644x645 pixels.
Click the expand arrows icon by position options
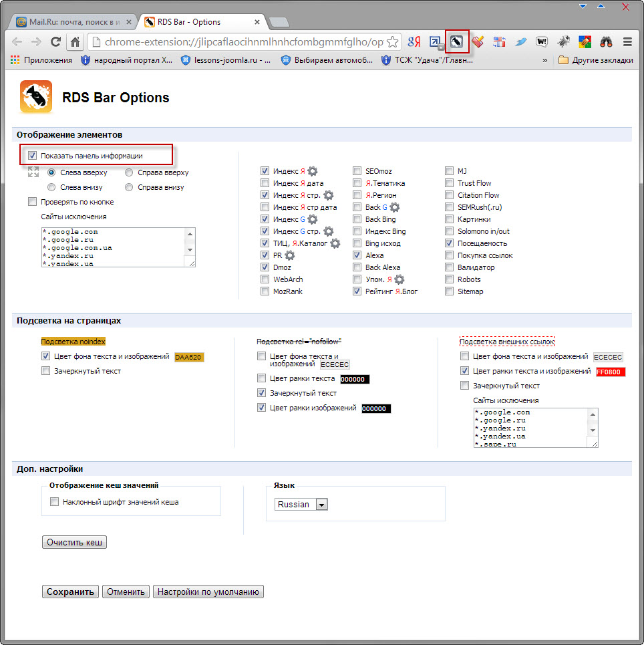coord(33,172)
